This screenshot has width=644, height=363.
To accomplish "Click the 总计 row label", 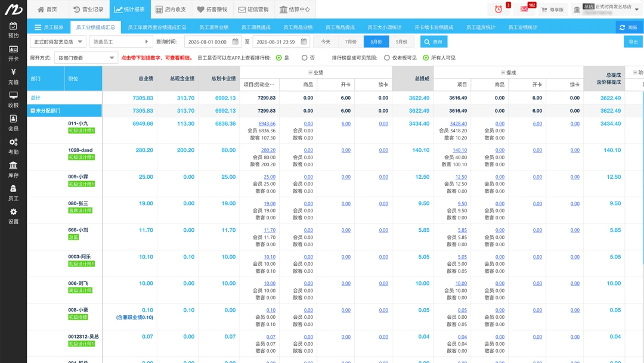I will 36,98.
